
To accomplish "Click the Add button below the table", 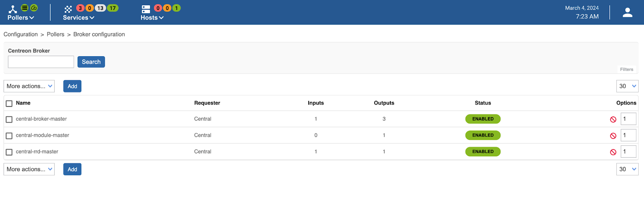I will pyautogui.click(x=72, y=169).
